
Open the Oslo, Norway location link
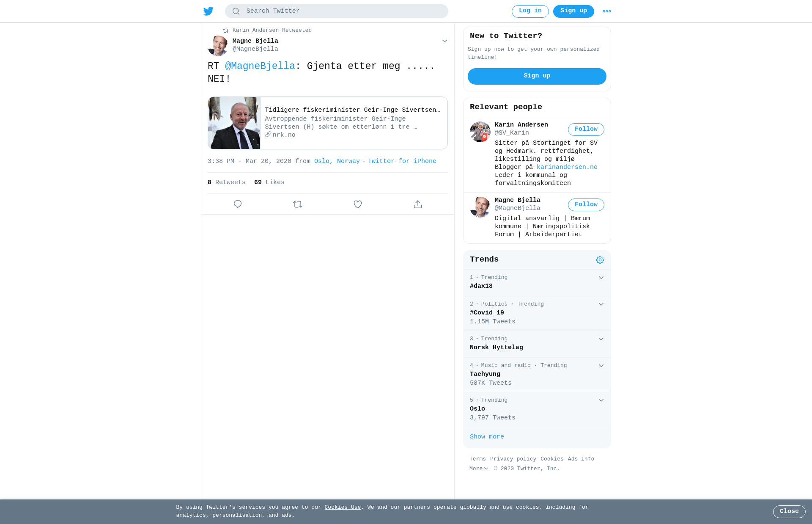click(337, 161)
